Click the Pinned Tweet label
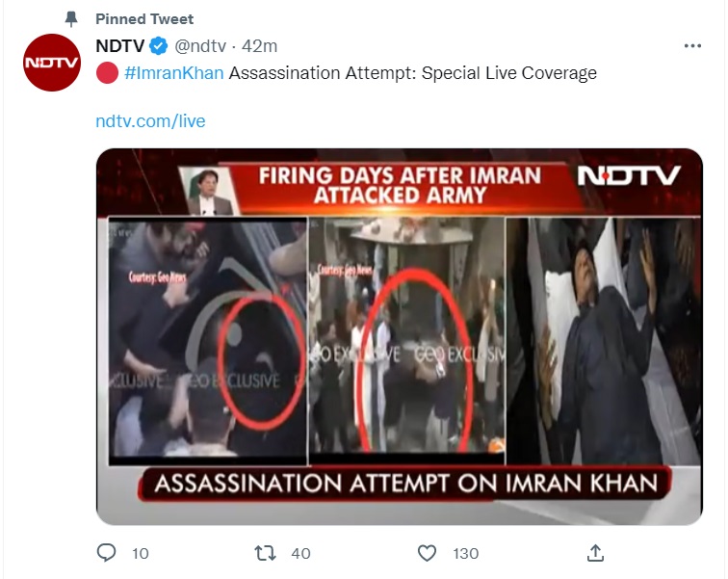 (x=144, y=19)
